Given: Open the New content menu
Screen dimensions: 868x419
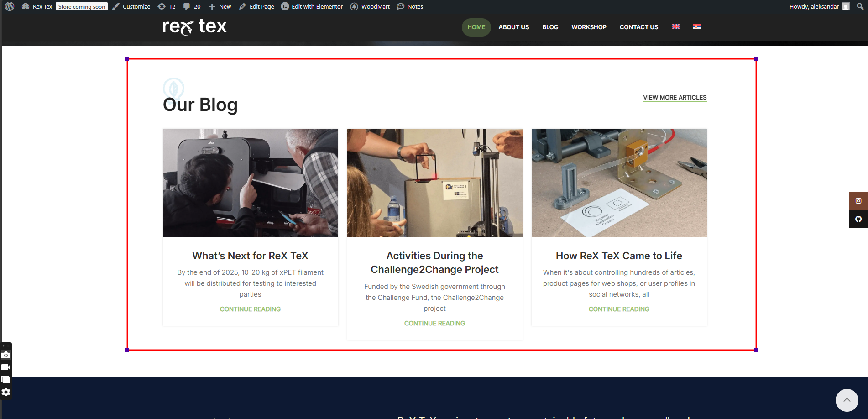Looking at the screenshot, I should pos(220,6).
